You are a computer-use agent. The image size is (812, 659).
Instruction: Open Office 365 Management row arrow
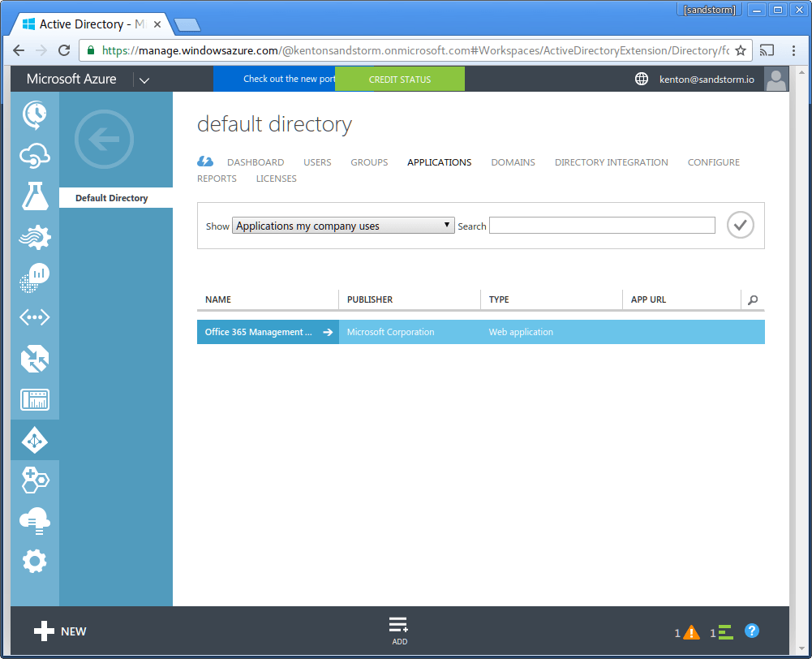[x=327, y=332]
